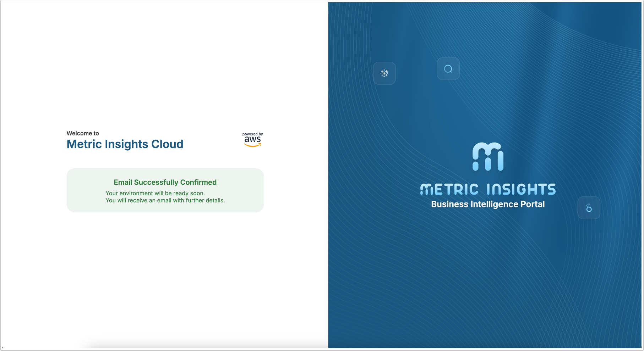Click the Tableau cross icon tile

384,73
